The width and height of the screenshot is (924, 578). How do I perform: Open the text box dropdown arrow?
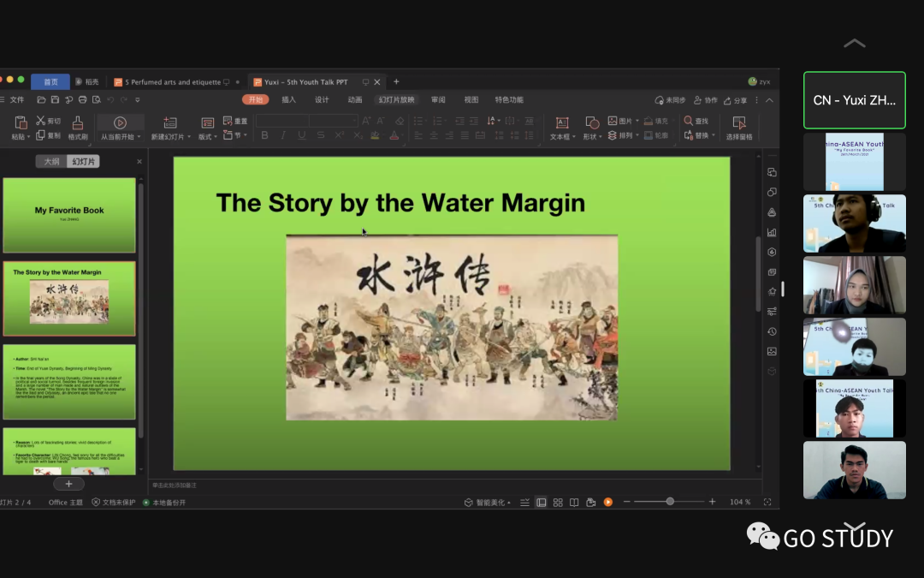click(x=573, y=137)
